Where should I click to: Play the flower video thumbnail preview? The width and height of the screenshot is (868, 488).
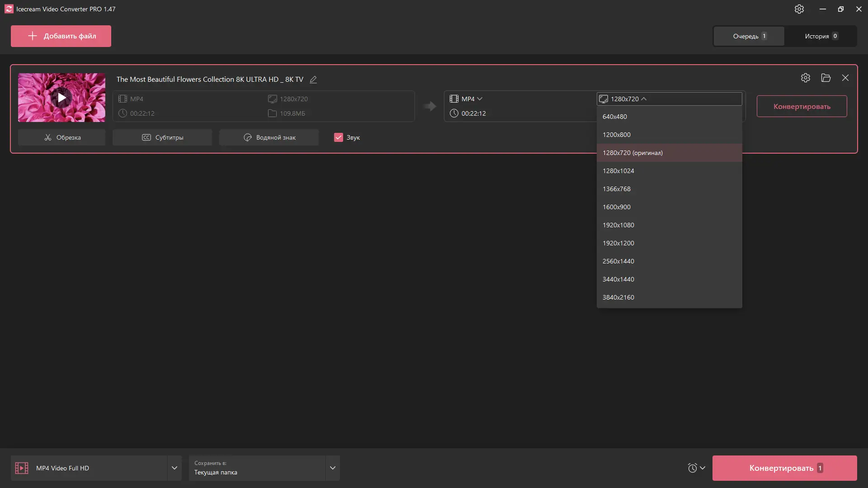click(x=61, y=98)
